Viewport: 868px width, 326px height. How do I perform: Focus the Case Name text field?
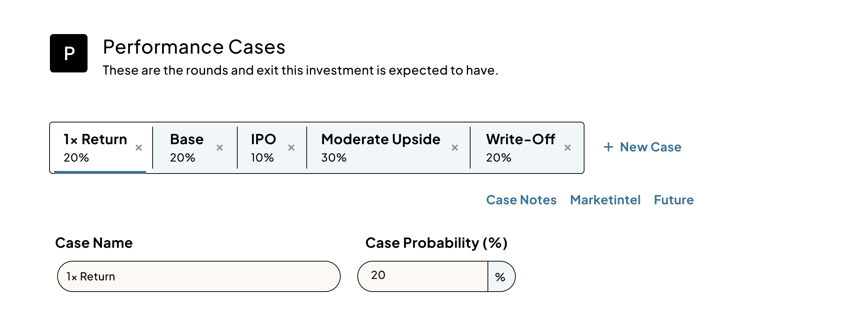point(199,276)
